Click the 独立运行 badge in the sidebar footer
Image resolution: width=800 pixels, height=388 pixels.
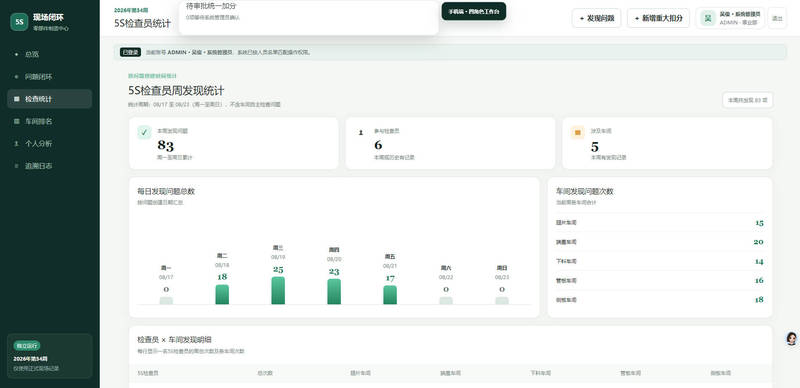[27, 346]
